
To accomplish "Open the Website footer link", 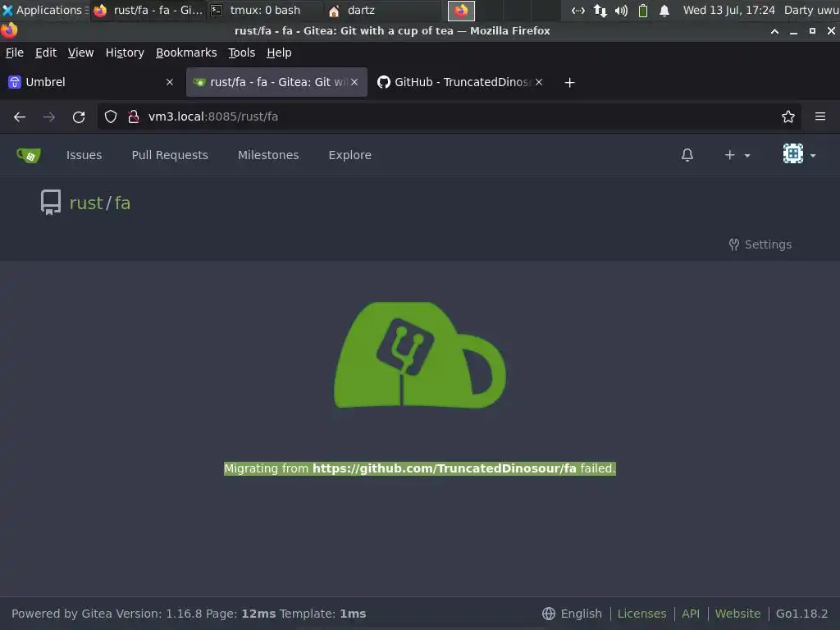I will tap(737, 614).
